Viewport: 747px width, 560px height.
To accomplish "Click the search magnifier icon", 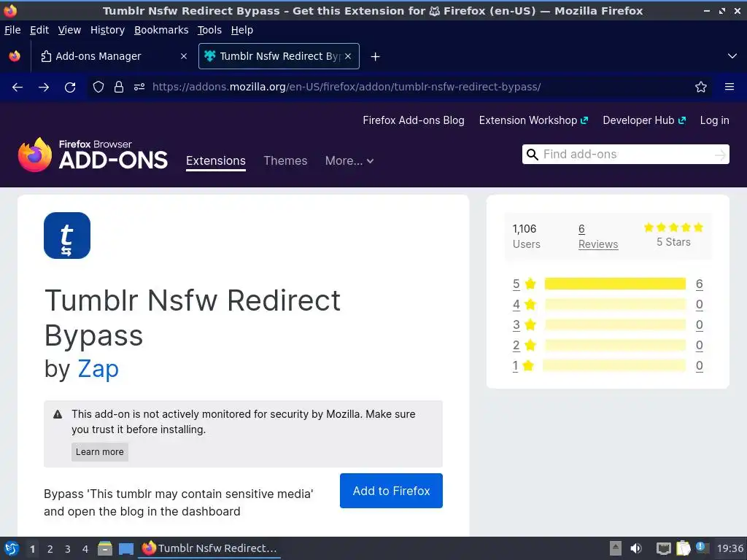I will tap(533, 155).
